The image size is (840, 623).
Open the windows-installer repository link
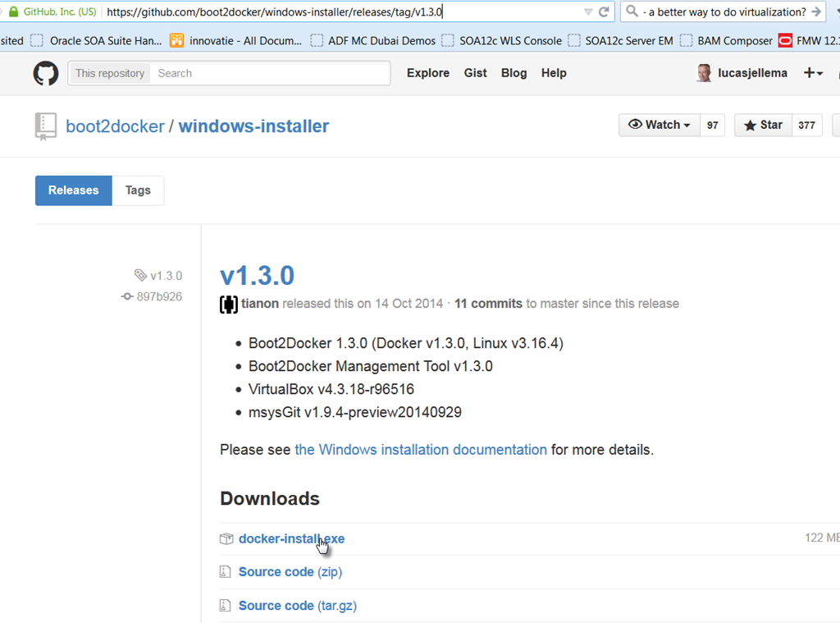tap(253, 126)
